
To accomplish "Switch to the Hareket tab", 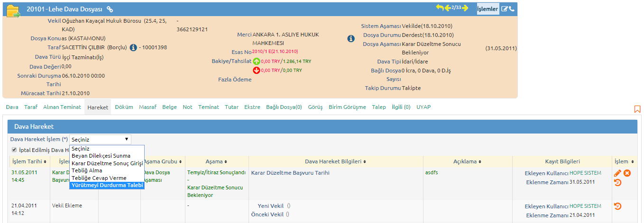I will pyautogui.click(x=98, y=107).
